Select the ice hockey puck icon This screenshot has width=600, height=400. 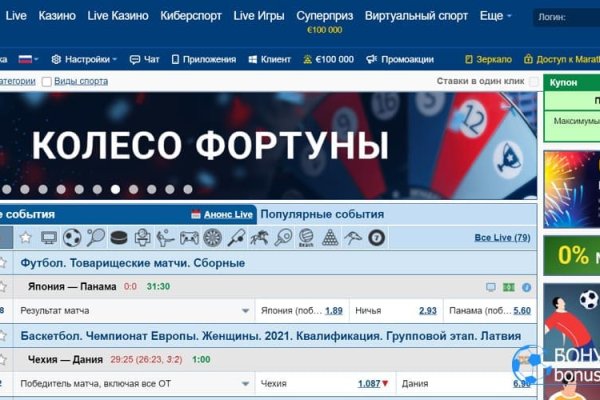click(119, 238)
